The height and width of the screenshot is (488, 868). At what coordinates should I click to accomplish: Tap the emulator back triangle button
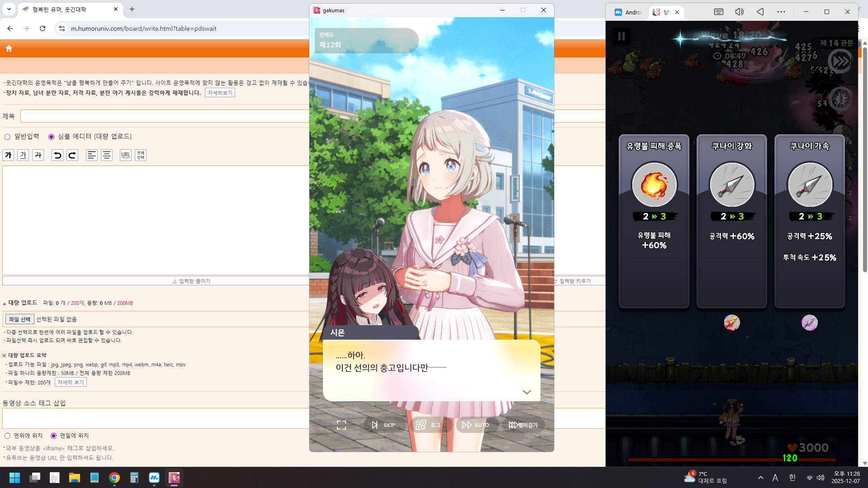coord(760,12)
